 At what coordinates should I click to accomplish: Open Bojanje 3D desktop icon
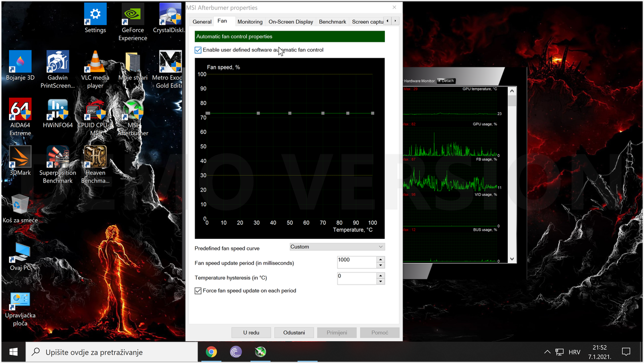[x=20, y=66]
